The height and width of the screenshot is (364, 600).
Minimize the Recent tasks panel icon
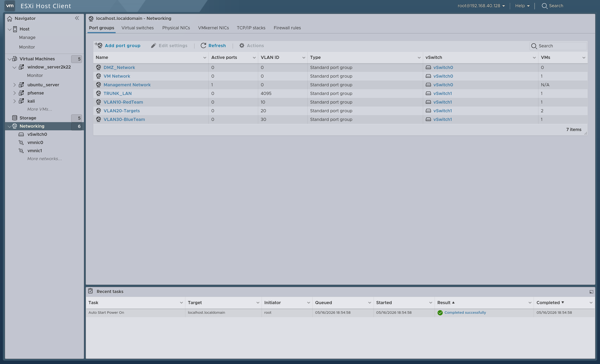[x=591, y=292]
